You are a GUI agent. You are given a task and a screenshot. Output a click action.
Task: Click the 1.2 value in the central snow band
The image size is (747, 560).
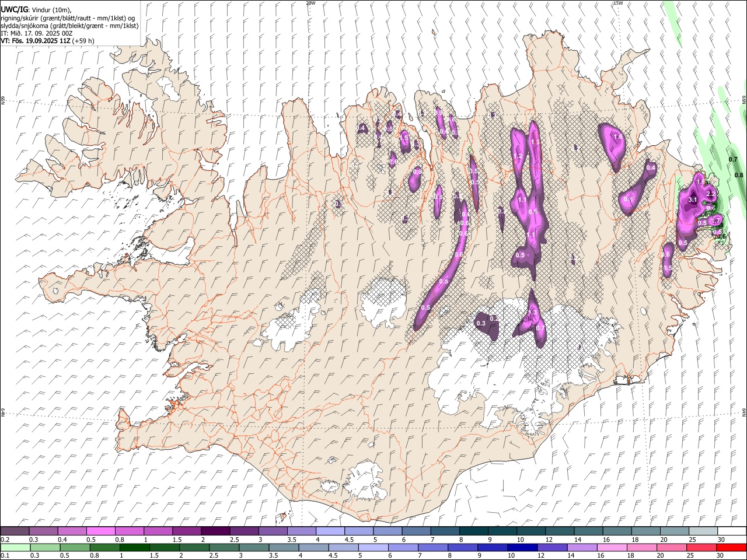pyautogui.click(x=517, y=156)
